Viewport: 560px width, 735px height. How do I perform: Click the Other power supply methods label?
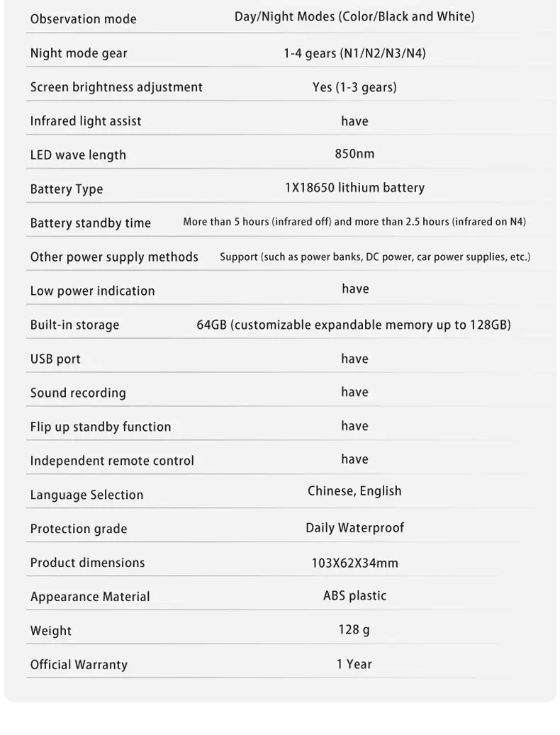click(x=114, y=257)
